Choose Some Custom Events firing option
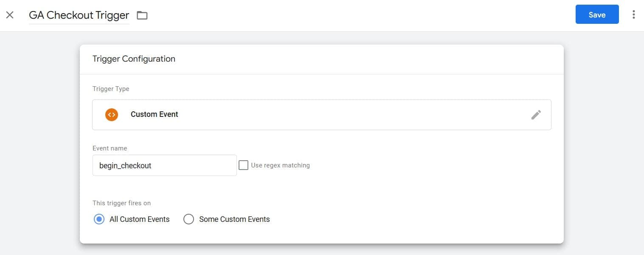 click(188, 219)
